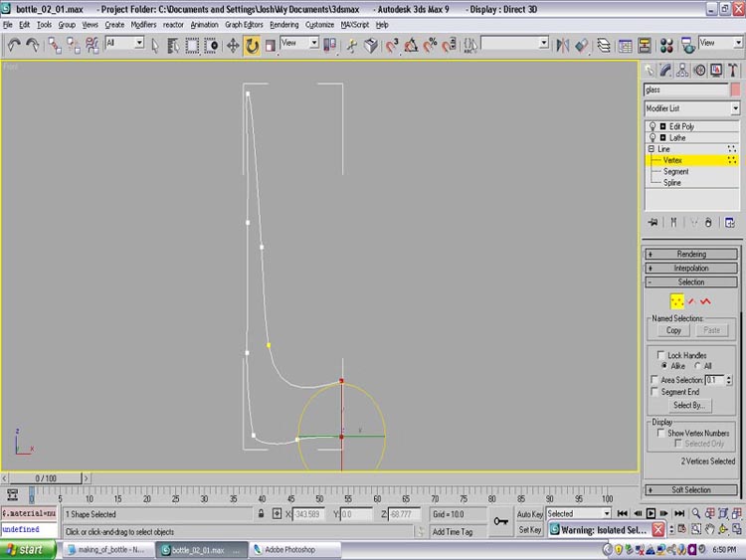Viewport: 746px width, 560px height.
Task: Enable the Lock Handles checkbox
Action: [x=661, y=355]
